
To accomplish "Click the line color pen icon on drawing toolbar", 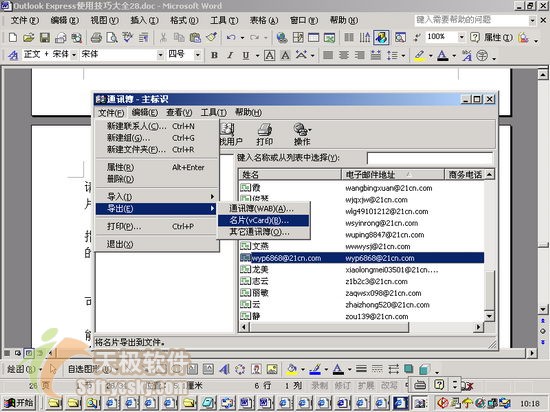I will (315, 369).
